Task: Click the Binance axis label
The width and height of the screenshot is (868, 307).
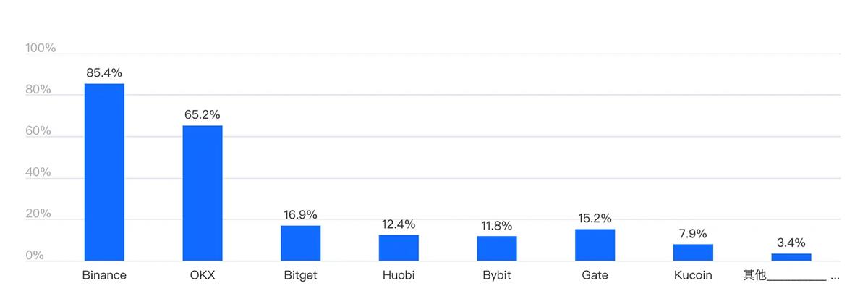Action: [104, 275]
